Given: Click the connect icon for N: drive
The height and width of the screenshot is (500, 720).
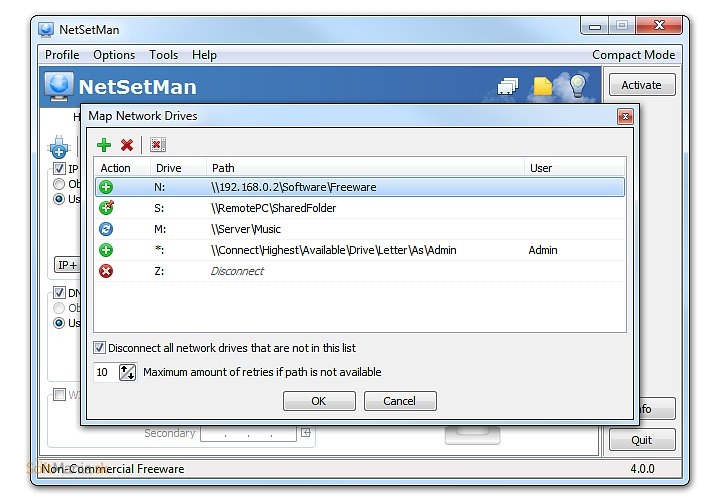Looking at the screenshot, I should pyautogui.click(x=106, y=187).
